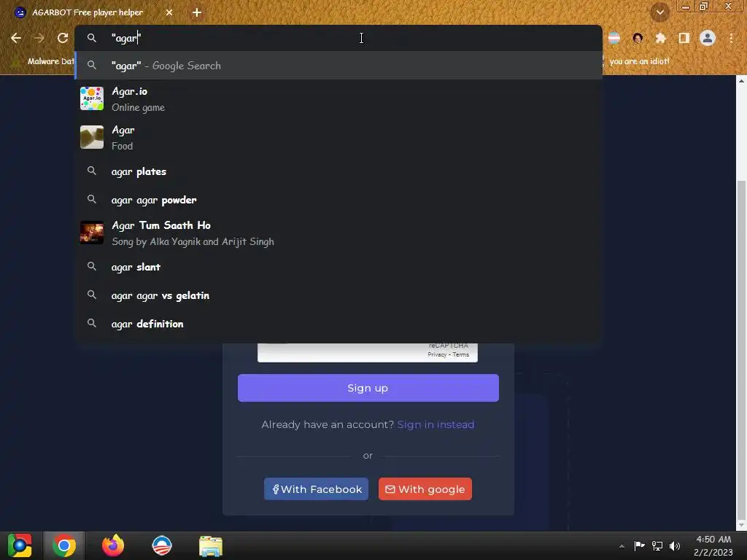Pick the agar plates suggestion
This screenshot has width=747, height=560.
338,171
